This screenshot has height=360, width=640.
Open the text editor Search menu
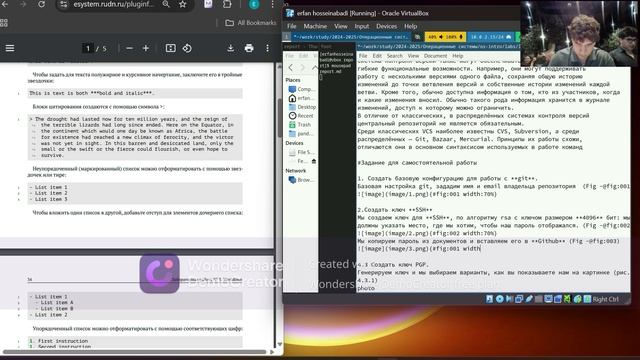tap(395, 56)
